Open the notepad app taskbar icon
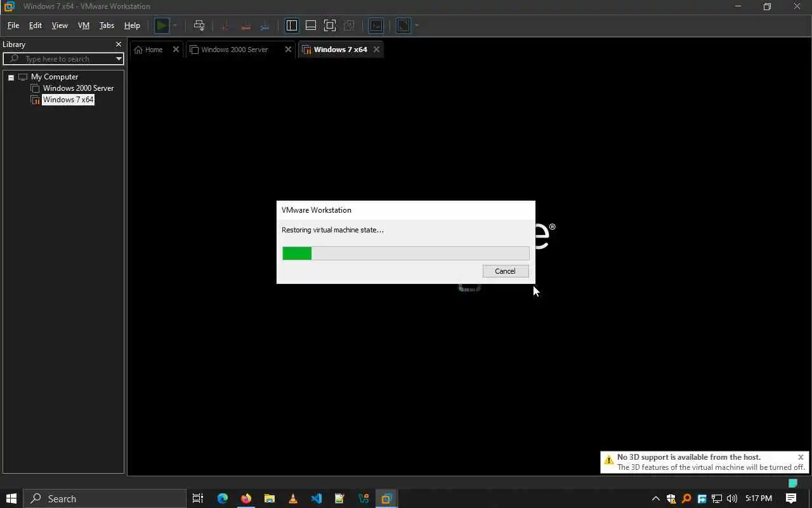The image size is (812, 508). pos(339,498)
